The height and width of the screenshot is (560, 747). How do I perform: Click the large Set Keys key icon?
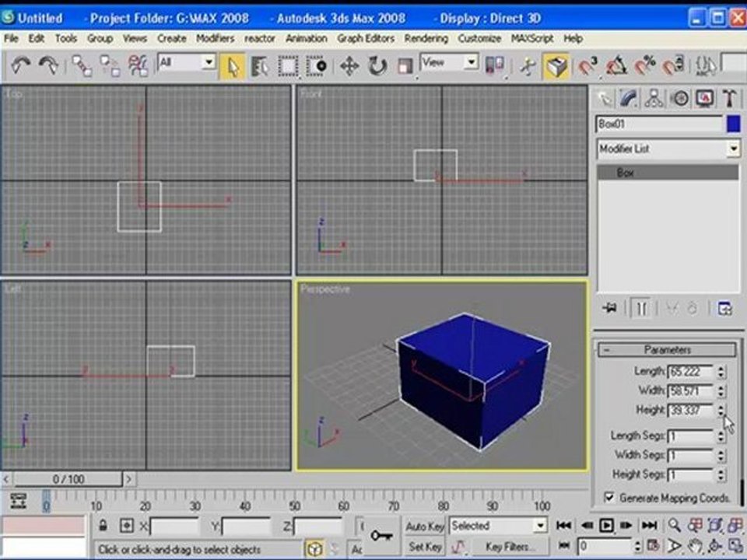[381, 536]
